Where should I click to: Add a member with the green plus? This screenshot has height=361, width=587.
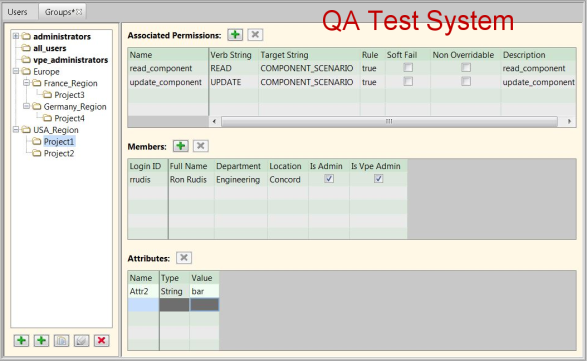[x=181, y=146]
